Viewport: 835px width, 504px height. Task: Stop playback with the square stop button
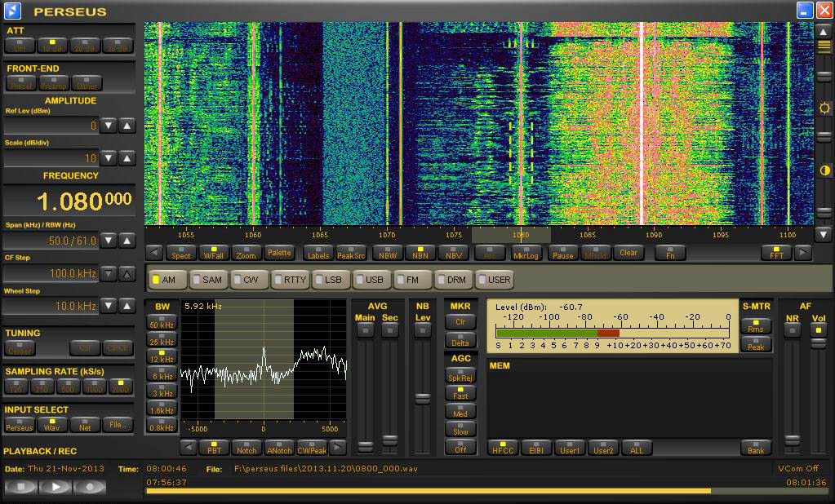tap(20, 486)
